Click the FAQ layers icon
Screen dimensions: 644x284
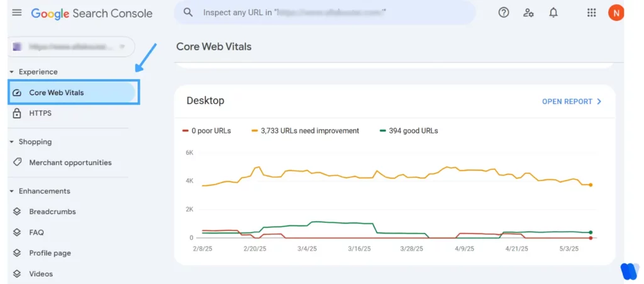pyautogui.click(x=17, y=232)
